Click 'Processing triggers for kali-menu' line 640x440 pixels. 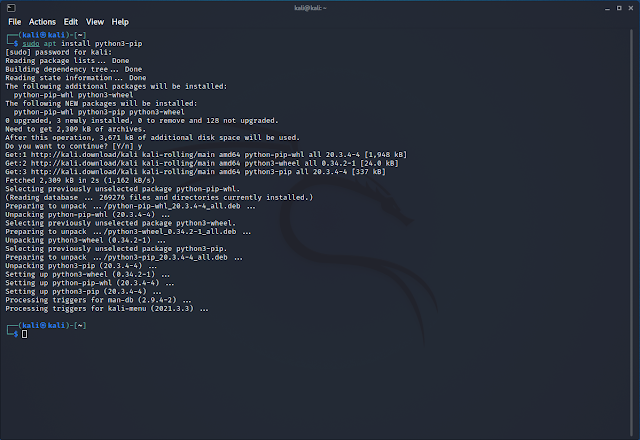tap(107, 309)
